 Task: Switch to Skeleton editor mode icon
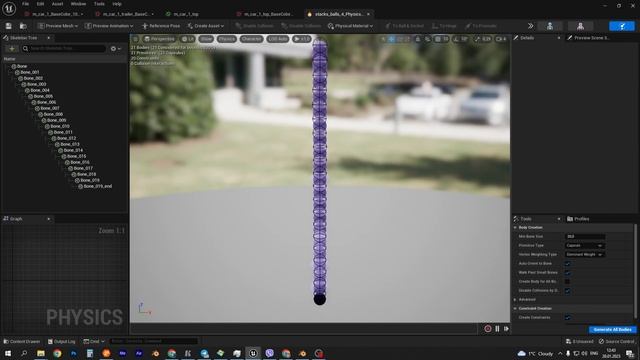[550, 26]
